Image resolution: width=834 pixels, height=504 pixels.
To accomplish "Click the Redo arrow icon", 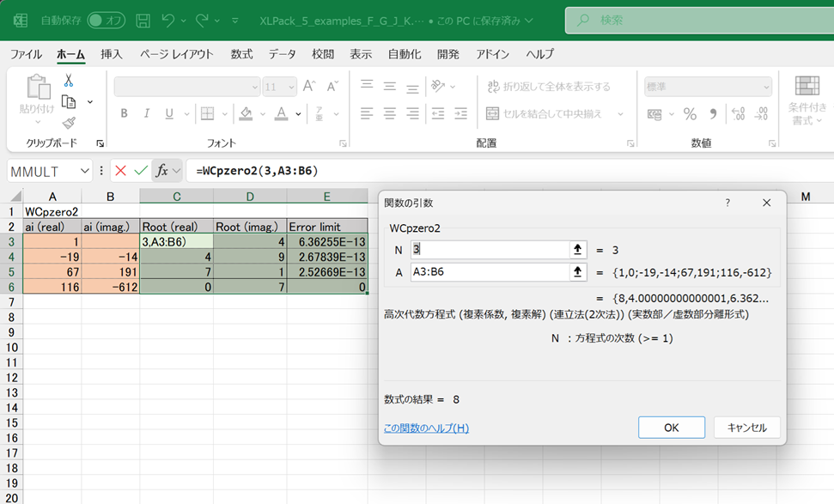I will click(x=202, y=21).
